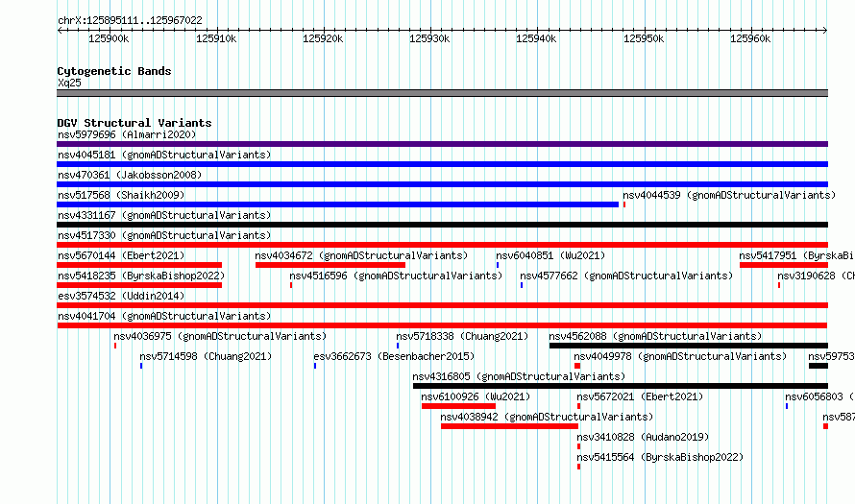Click the blue nsv4577662 marker
855x504 pixels.
click(522, 285)
